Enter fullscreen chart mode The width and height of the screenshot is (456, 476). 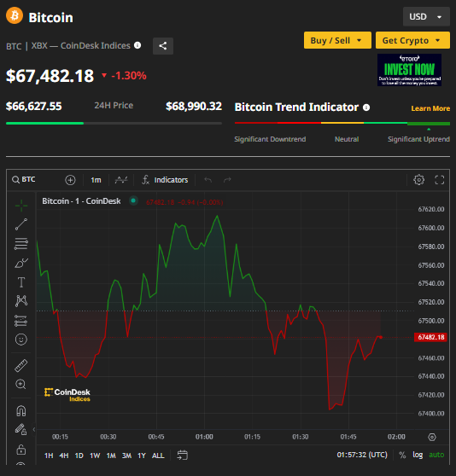[439, 180]
